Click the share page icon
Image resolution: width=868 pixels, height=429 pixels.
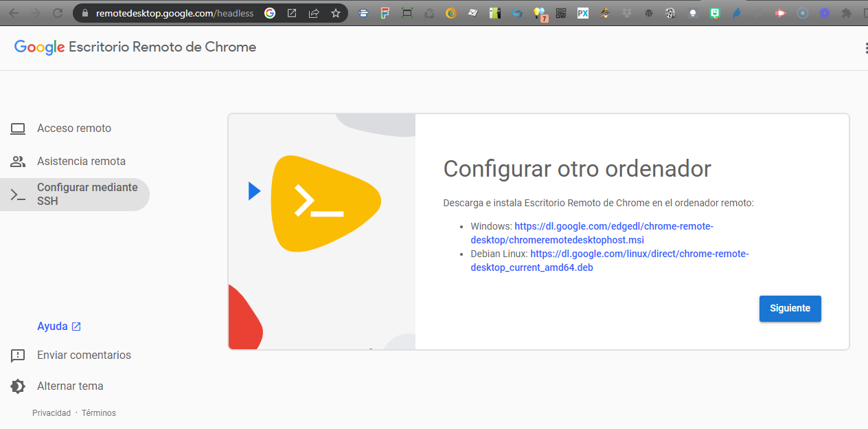pyautogui.click(x=314, y=13)
